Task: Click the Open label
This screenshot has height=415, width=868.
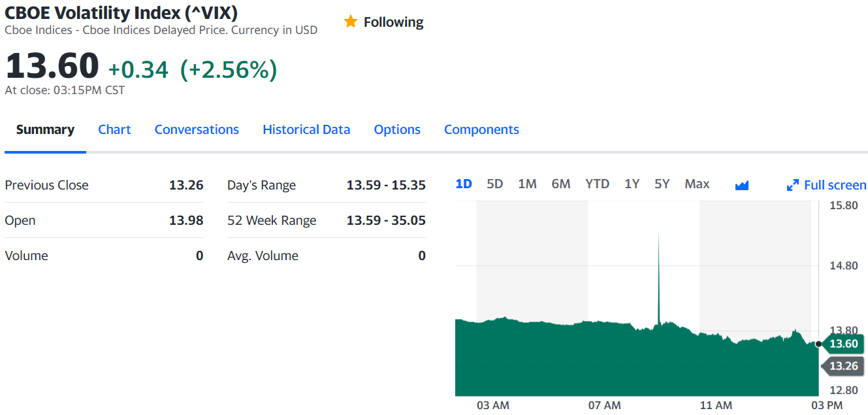Action: pyautogui.click(x=20, y=220)
